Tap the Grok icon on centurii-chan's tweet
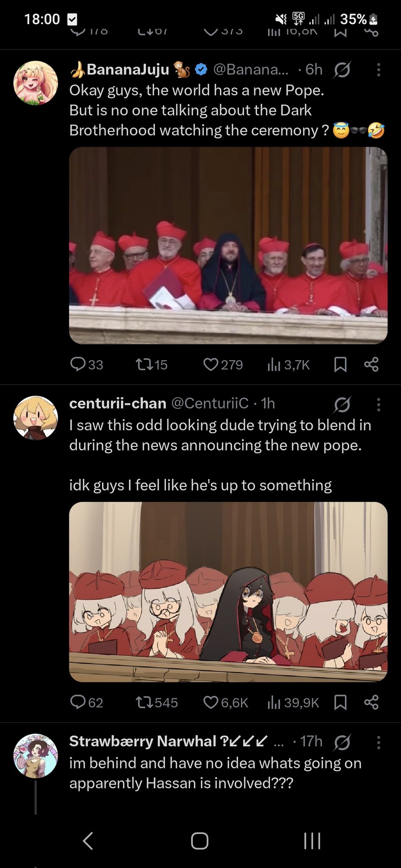The image size is (401, 868). pyautogui.click(x=342, y=405)
